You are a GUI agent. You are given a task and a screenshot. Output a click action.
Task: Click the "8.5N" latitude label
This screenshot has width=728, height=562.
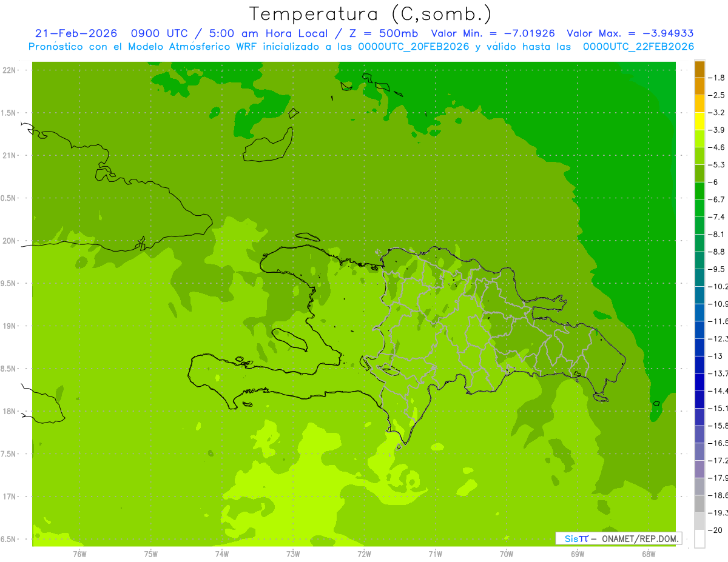(x=9, y=369)
